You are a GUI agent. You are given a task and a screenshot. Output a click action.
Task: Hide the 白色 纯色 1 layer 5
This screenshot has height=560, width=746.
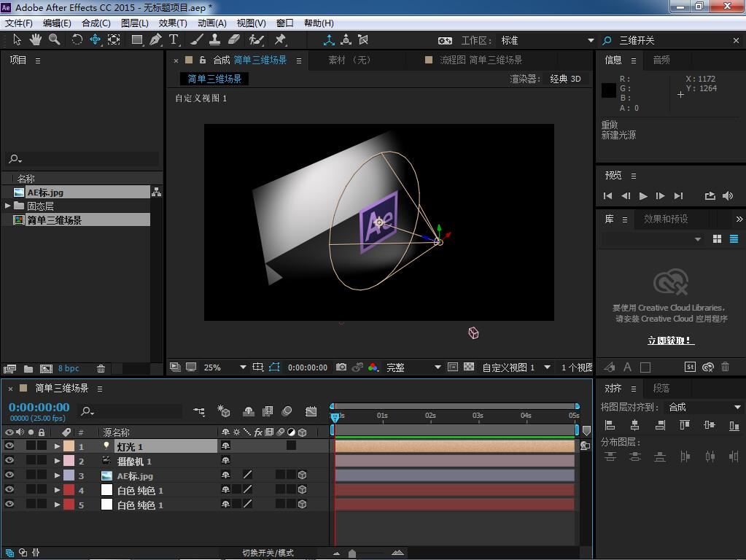[9, 505]
